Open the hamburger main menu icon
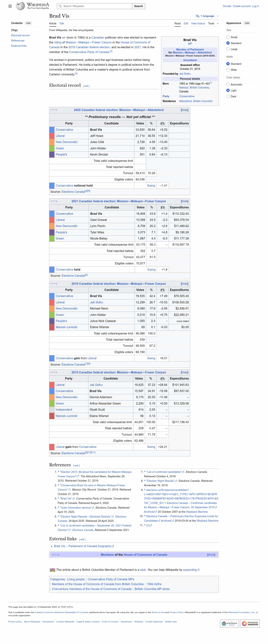This screenshot has height=644, width=268. [x=10, y=6]
